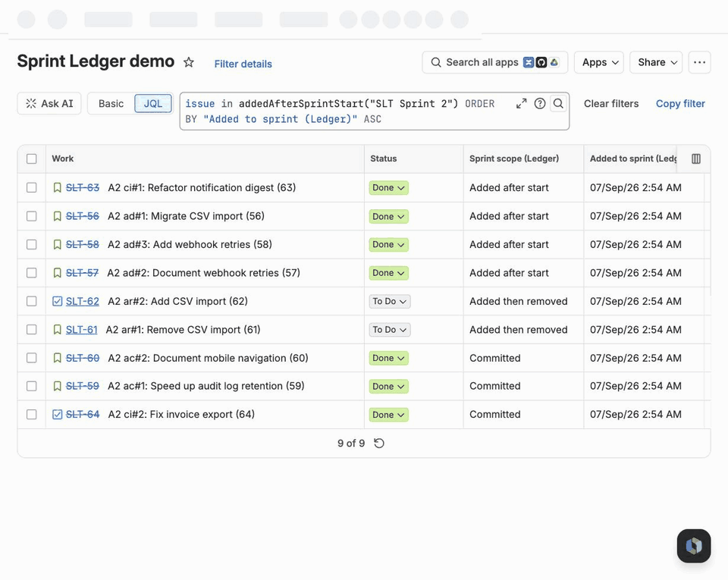The width and height of the screenshot is (728, 580).
Task: Open To Do status dropdown for SLT-61
Action: point(390,330)
